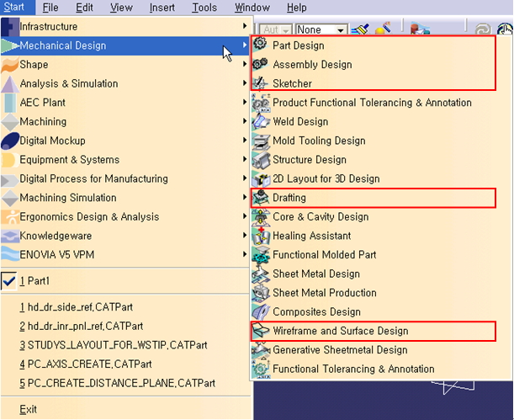Expand the Infrastructure submenu arrow

click(x=245, y=25)
